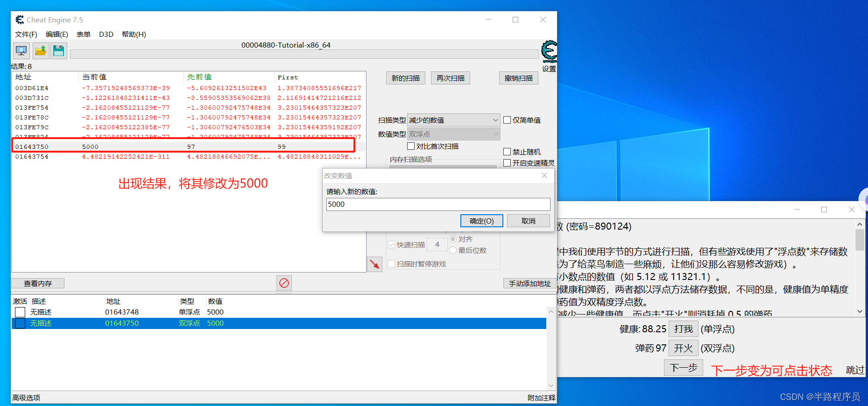
Task: Click the 新的扫描 button
Action: pyautogui.click(x=406, y=78)
